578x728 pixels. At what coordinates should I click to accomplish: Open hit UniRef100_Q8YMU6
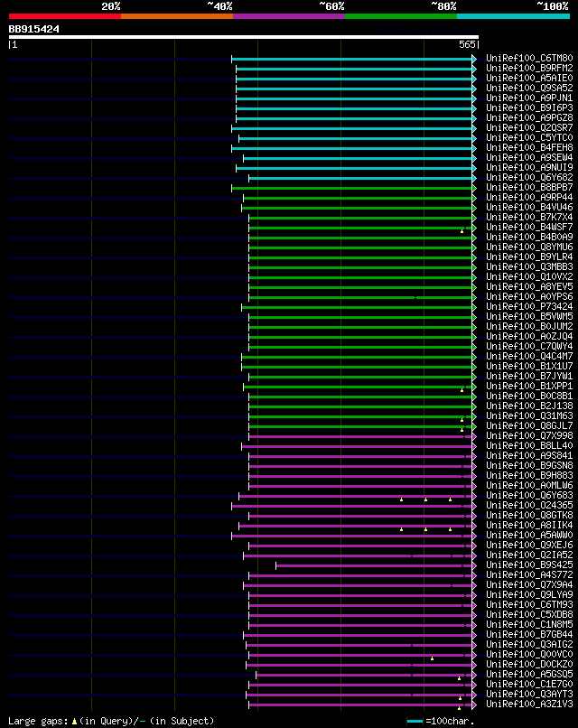[529, 247]
